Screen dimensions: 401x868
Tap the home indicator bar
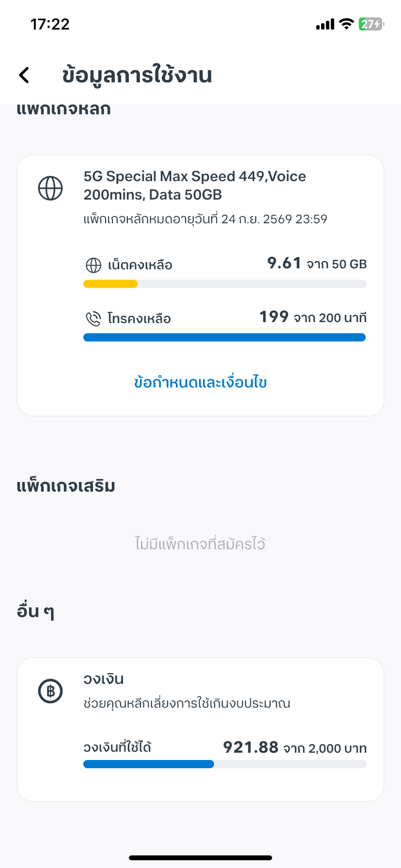tap(200, 858)
